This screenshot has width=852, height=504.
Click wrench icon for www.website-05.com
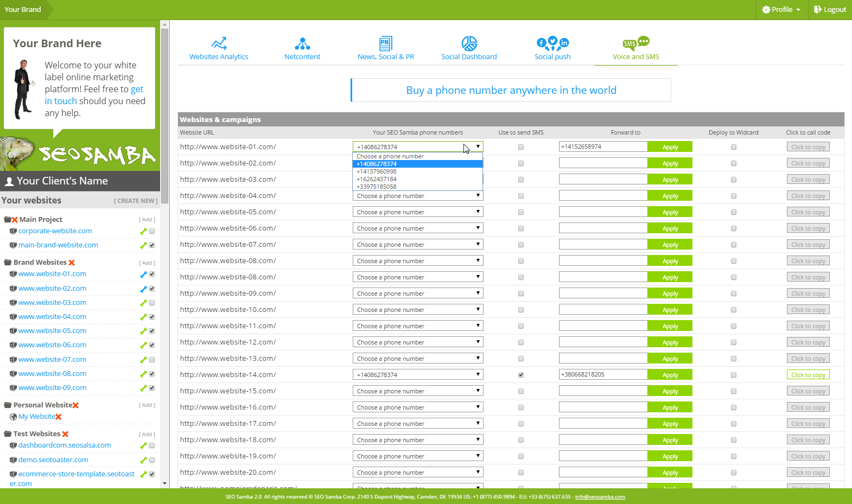pos(143,331)
